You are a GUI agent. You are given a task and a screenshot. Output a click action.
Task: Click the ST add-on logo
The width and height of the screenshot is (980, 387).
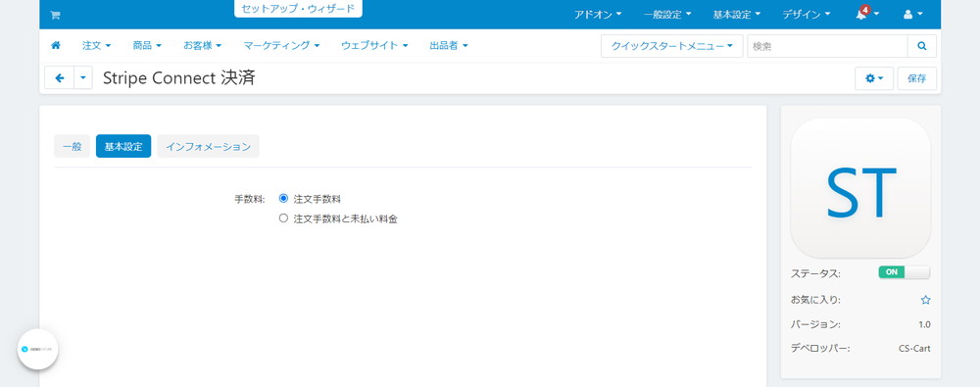tap(860, 188)
